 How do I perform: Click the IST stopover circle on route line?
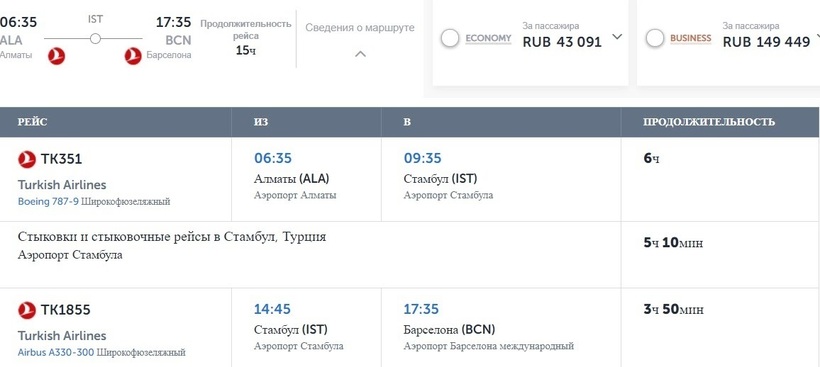[x=95, y=39]
